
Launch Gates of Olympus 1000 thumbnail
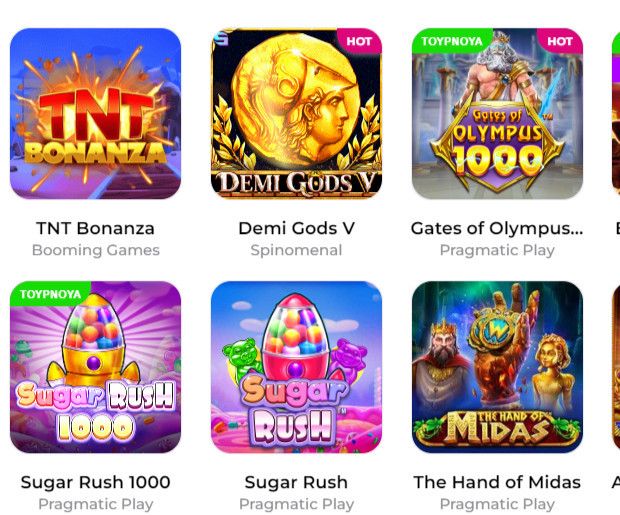click(x=497, y=114)
